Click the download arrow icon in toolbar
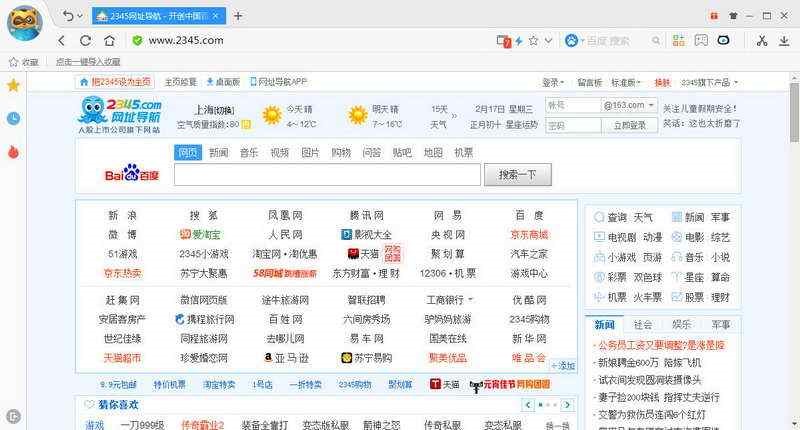Screen dimensions: 800x430 tap(786, 41)
